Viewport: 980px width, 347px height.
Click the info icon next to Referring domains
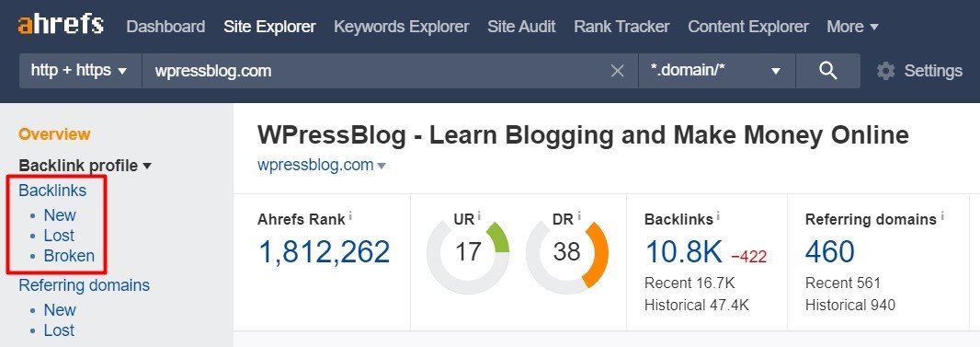(x=942, y=216)
